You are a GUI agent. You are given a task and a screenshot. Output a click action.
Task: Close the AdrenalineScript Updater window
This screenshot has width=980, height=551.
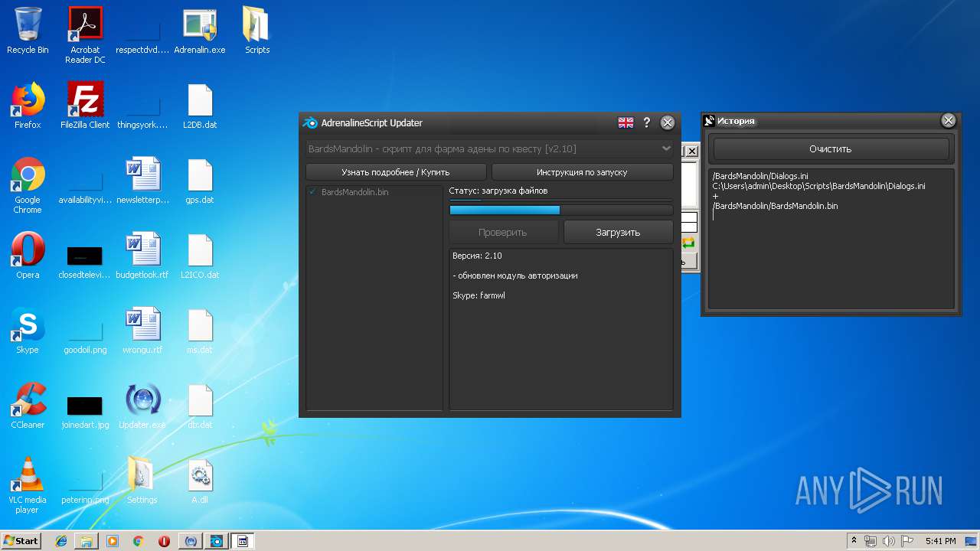[x=668, y=122]
